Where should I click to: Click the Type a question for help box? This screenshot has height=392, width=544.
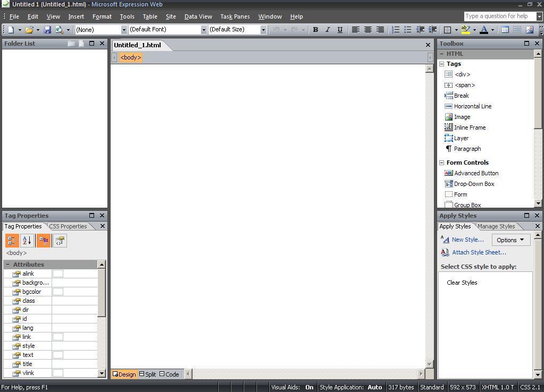tap(499, 16)
